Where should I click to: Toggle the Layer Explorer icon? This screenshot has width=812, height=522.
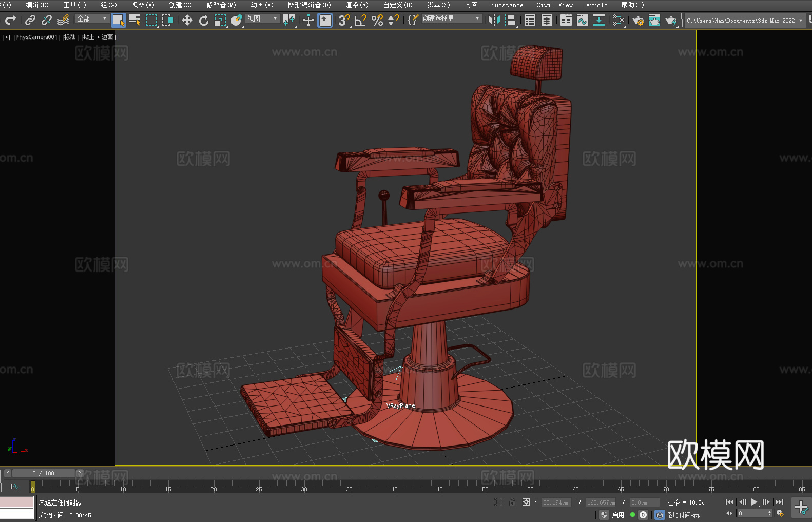(547, 20)
